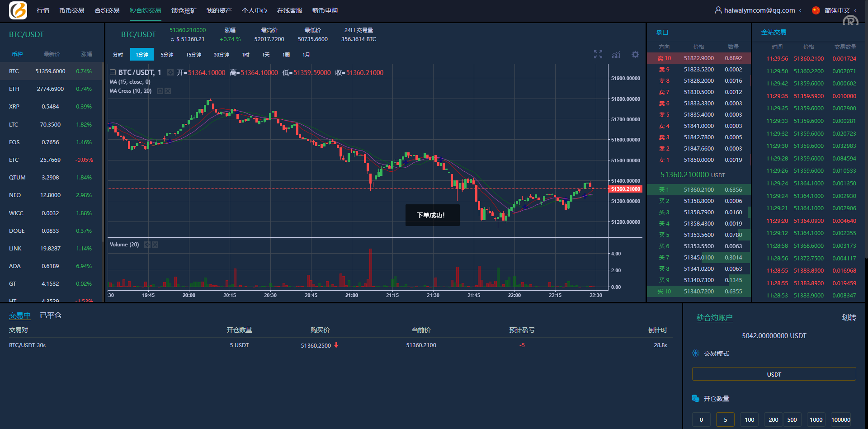The image size is (868, 429).
Task: Open MA Cross indicator settings gear
Action: tap(160, 91)
